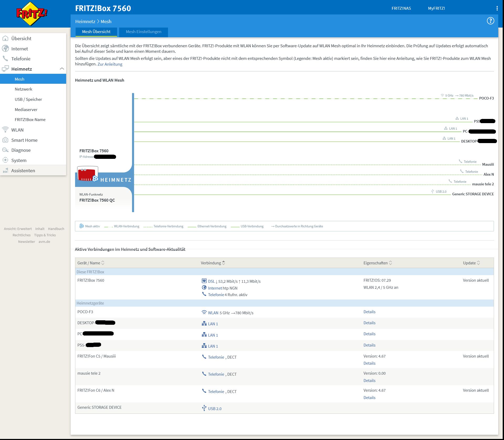Open Netzwerk submenu item
The width and height of the screenshot is (504, 440).
23,89
